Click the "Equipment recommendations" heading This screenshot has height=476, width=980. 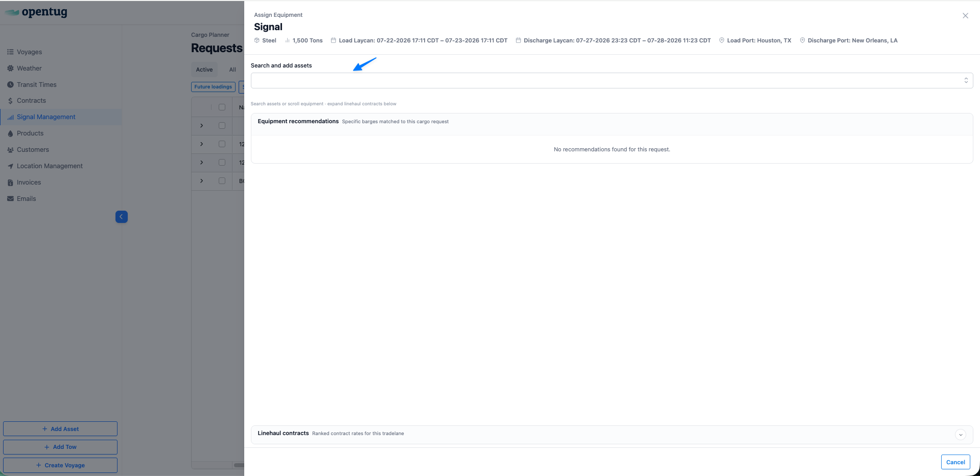298,122
